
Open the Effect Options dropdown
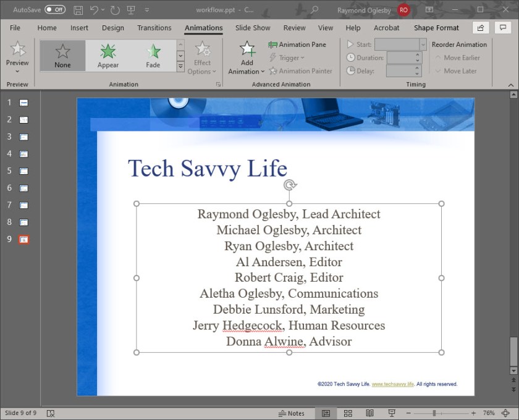[202, 60]
